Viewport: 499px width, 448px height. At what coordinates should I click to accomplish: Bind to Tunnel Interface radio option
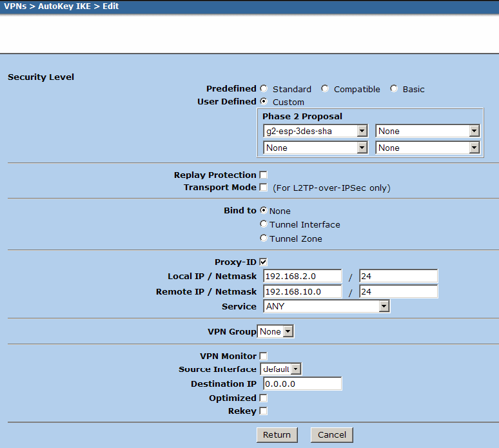(264, 224)
